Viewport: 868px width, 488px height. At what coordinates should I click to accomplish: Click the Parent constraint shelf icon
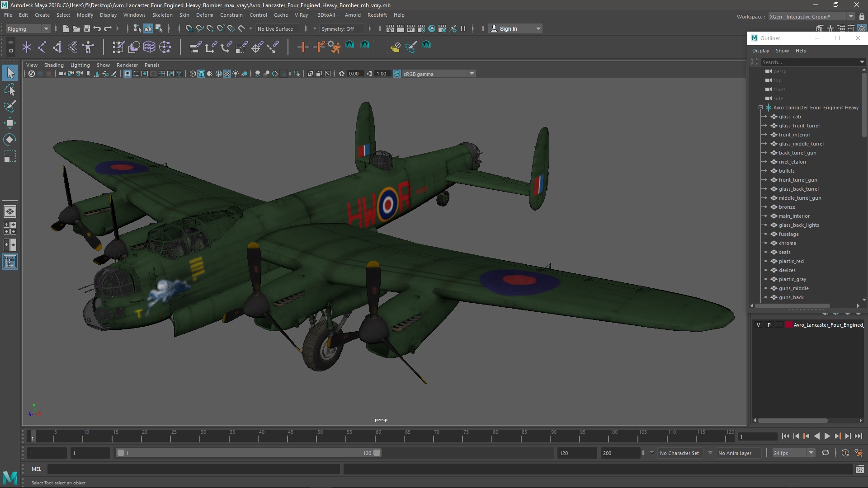[x=195, y=47]
